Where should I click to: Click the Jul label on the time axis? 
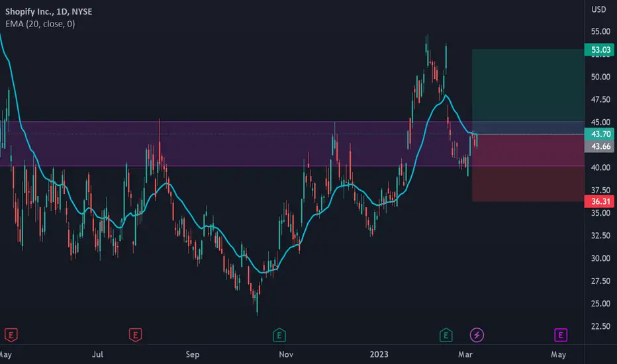(97, 355)
